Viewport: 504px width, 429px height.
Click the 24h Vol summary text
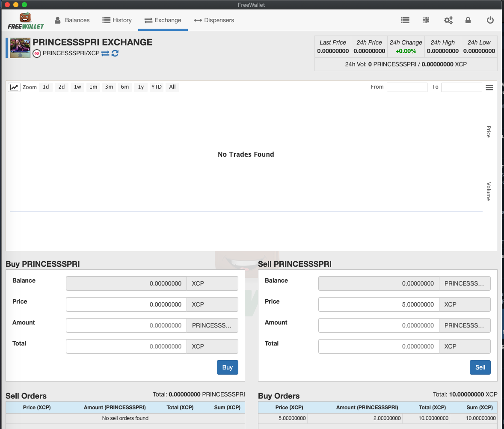(x=406, y=64)
